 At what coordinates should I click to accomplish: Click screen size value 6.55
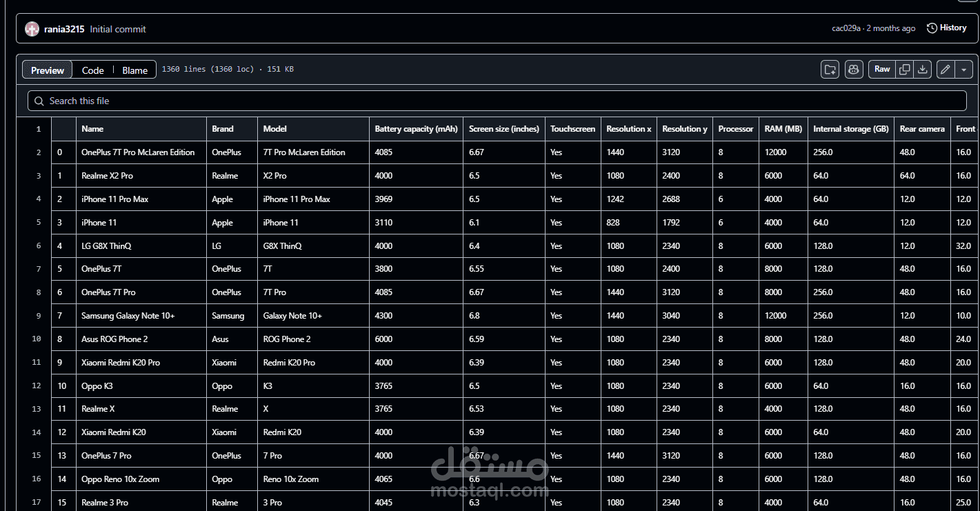point(477,269)
